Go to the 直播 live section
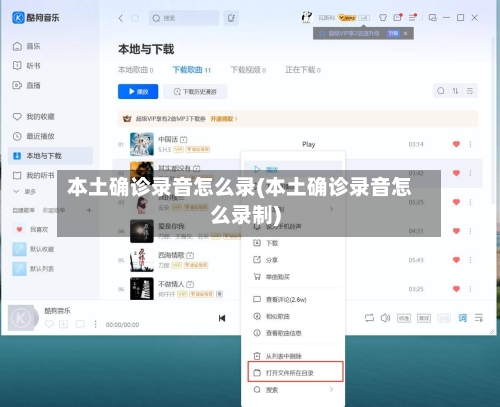Image resolution: width=500 pixels, height=407 pixels. tap(27, 85)
